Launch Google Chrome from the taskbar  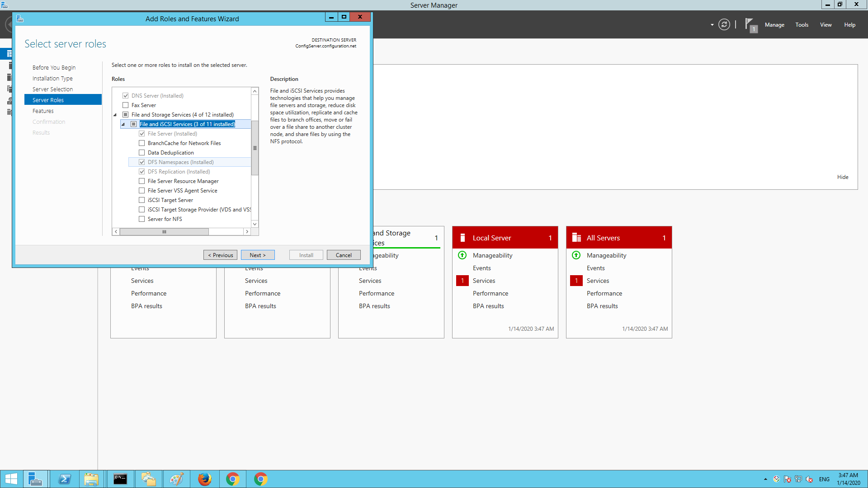click(233, 479)
